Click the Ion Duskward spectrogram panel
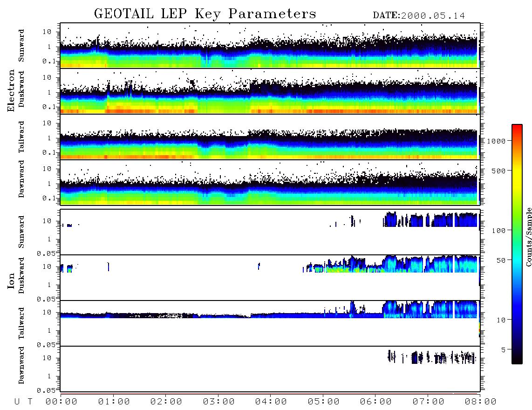532x410 pixels. [270, 277]
